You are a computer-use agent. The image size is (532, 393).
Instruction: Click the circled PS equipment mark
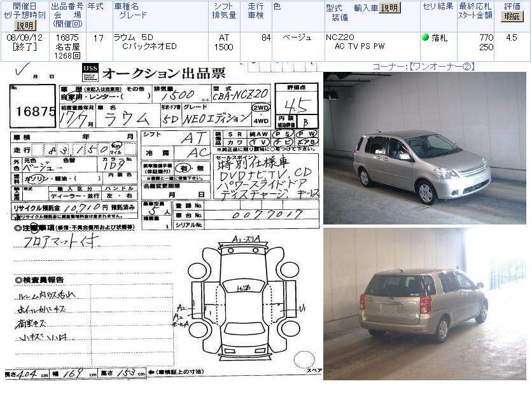point(283,134)
